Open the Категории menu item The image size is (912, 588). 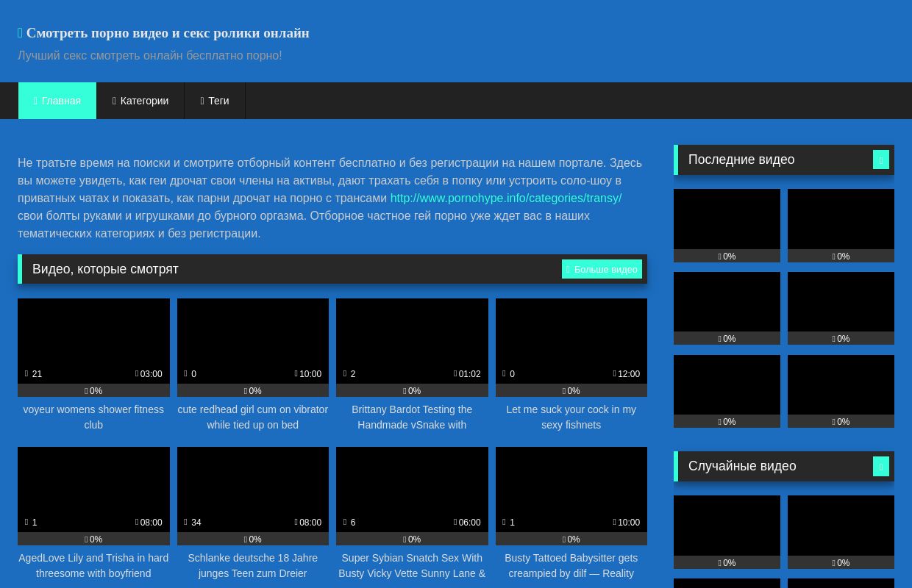[140, 101]
